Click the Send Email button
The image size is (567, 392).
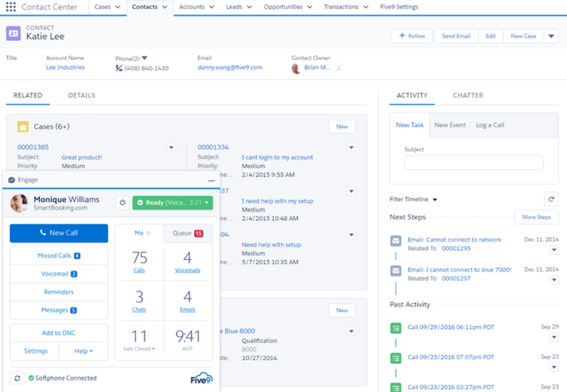(456, 36)
